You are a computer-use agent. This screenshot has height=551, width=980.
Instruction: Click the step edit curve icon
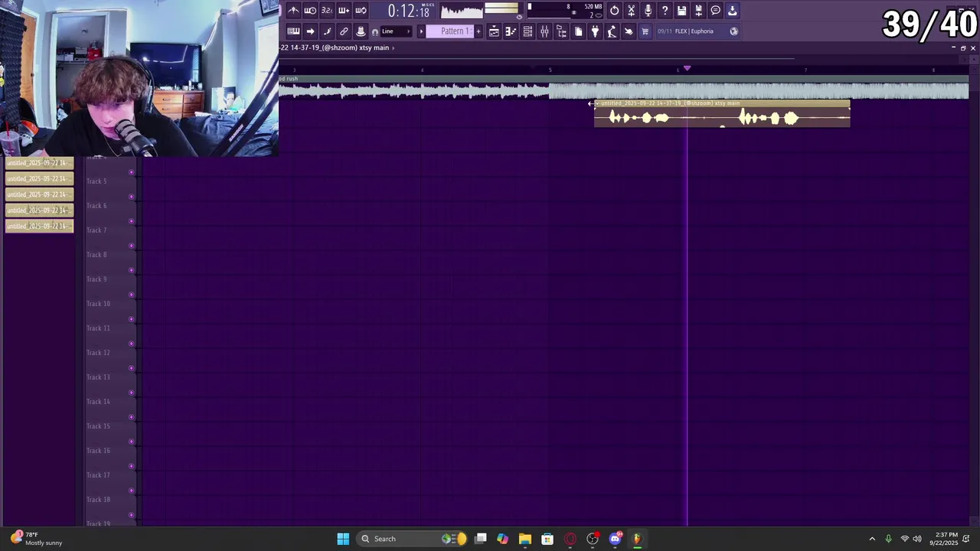[327, 31]
